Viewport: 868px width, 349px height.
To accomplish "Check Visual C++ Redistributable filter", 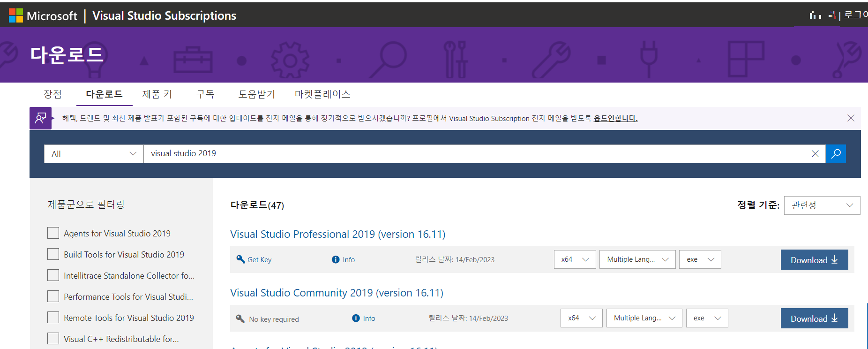I will tap(53, 339).
